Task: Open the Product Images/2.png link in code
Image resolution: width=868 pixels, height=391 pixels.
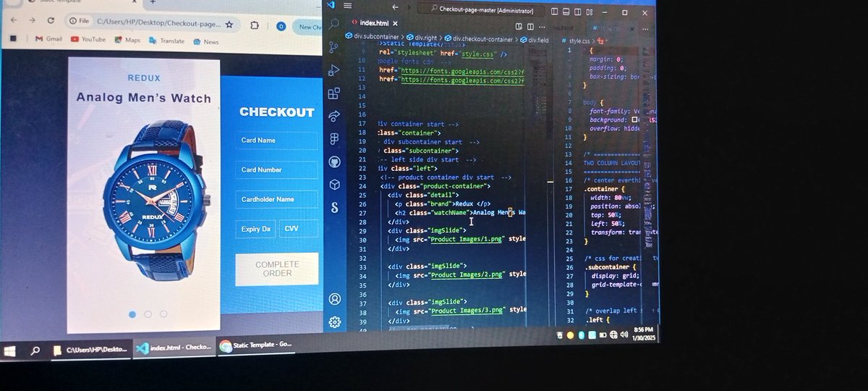Action: pyautogui.click(x=466, y=274)
